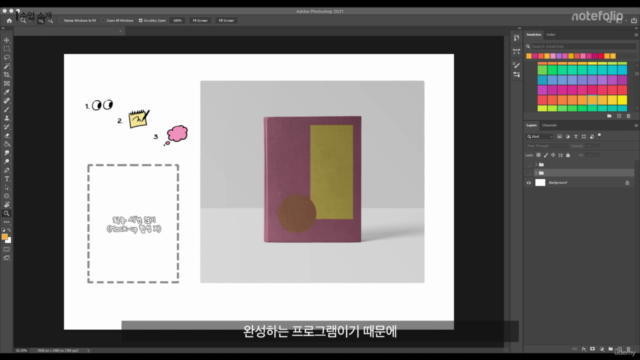Select the Clone Stamp tool

click(7, 118)
